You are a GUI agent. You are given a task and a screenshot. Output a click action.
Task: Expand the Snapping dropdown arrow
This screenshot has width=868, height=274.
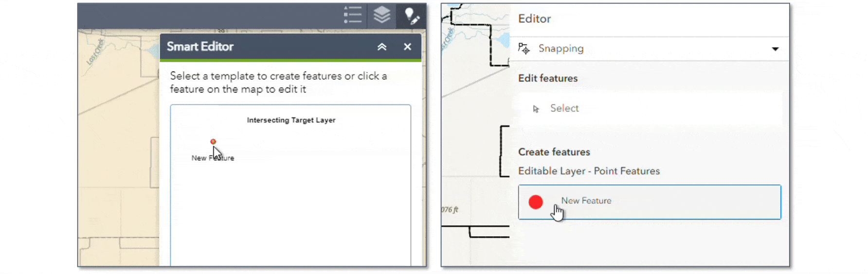[x=775, y=49]
